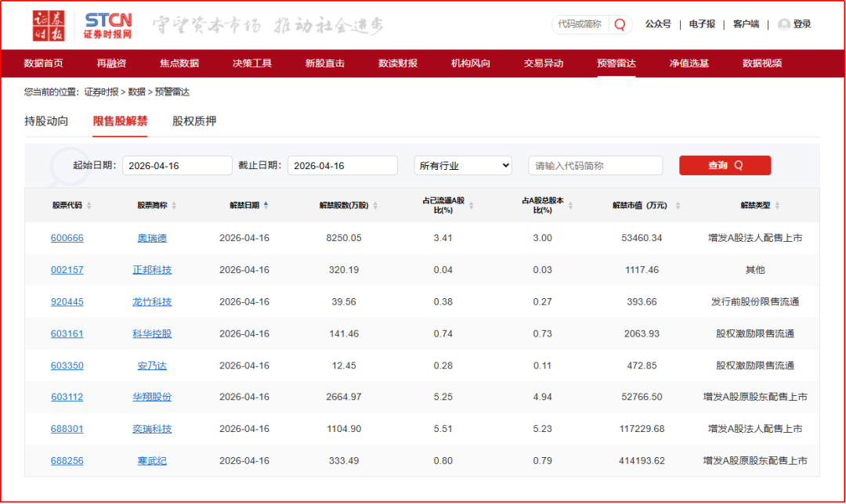The image size is (846, 504).
Task: Click 证券时报 in the breadcrumb
Action: (101, 92)
